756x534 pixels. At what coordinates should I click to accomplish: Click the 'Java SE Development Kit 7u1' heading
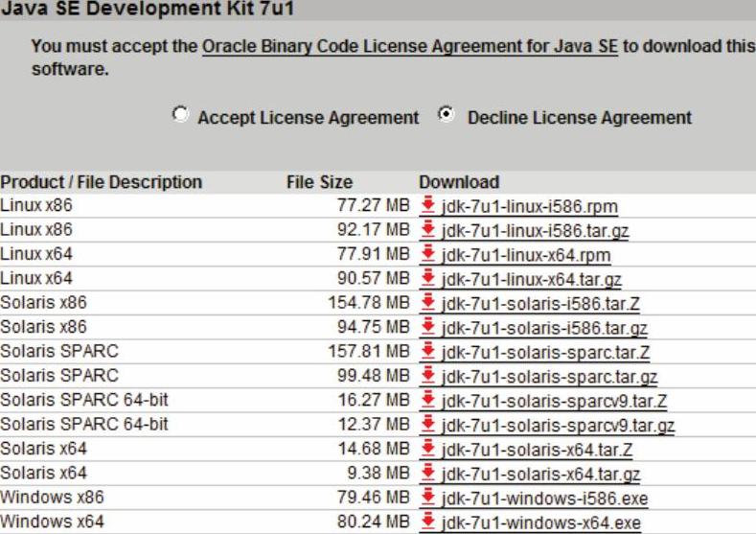147,9
